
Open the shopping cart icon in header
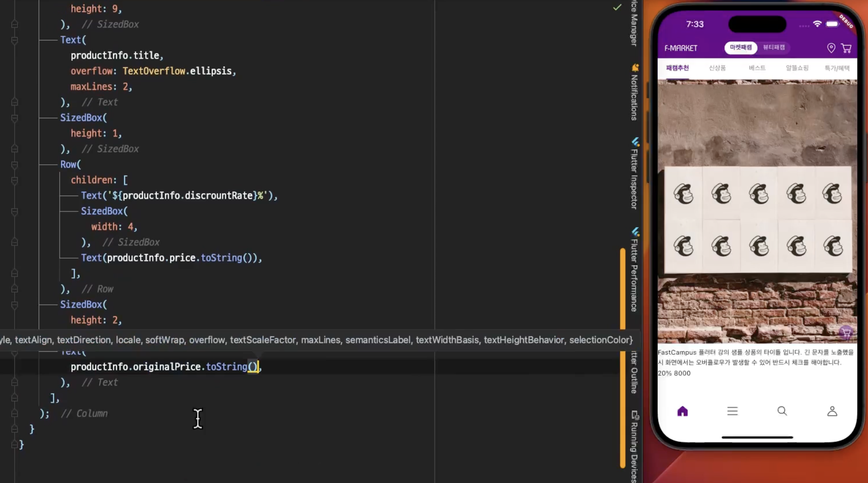(x=846, y=48)
